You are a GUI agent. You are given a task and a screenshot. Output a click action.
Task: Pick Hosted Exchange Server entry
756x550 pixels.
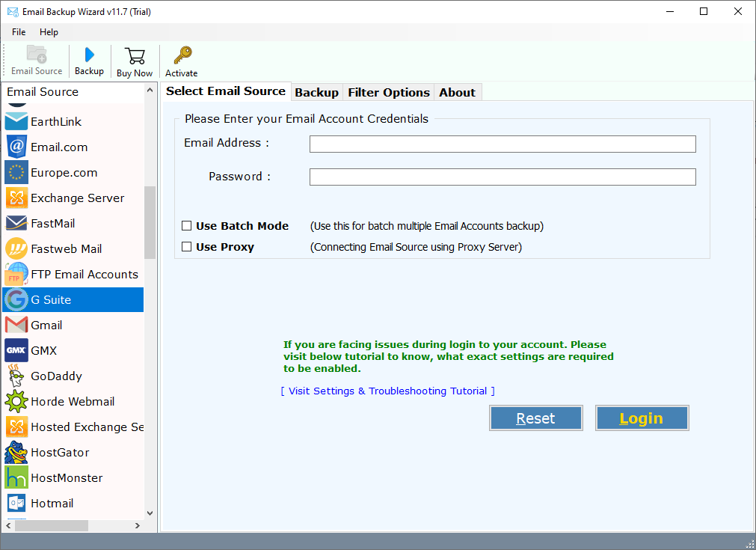[x=73, y=427]
